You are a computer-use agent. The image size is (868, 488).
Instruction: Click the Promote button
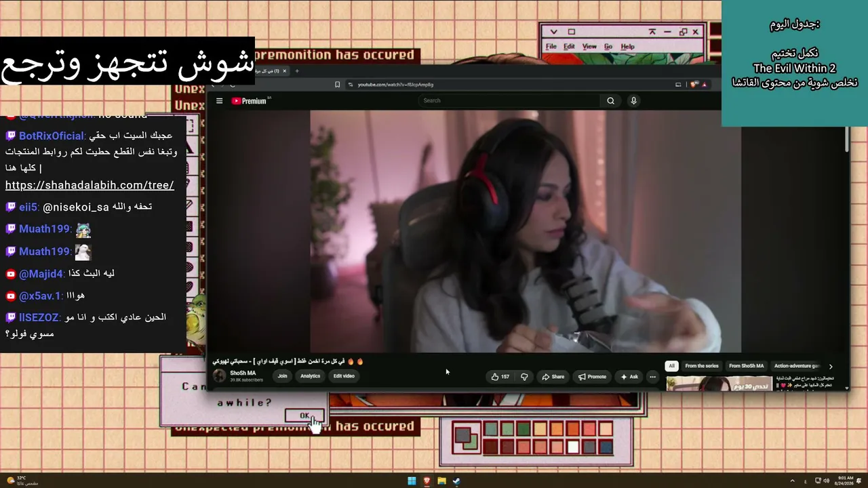coord(592,377)
